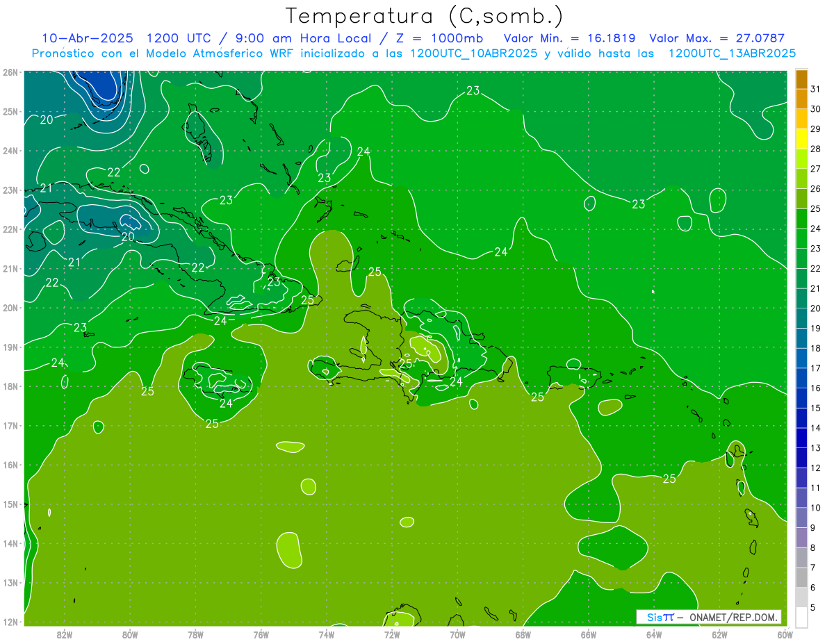The height and width of the screenshot is (644, 834).
Task: Click the "15" label on the color scale
Action: click(816, 408)
